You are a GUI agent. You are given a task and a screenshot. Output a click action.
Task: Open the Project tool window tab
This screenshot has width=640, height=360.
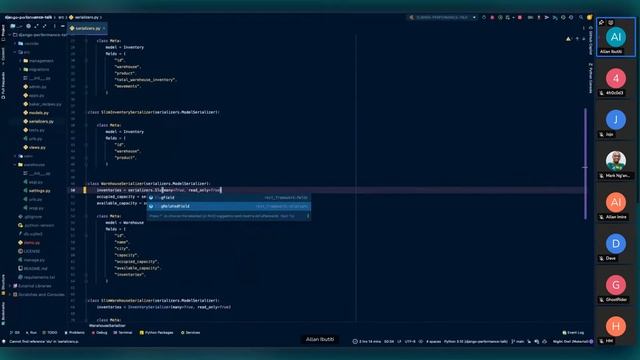(3, 33)
